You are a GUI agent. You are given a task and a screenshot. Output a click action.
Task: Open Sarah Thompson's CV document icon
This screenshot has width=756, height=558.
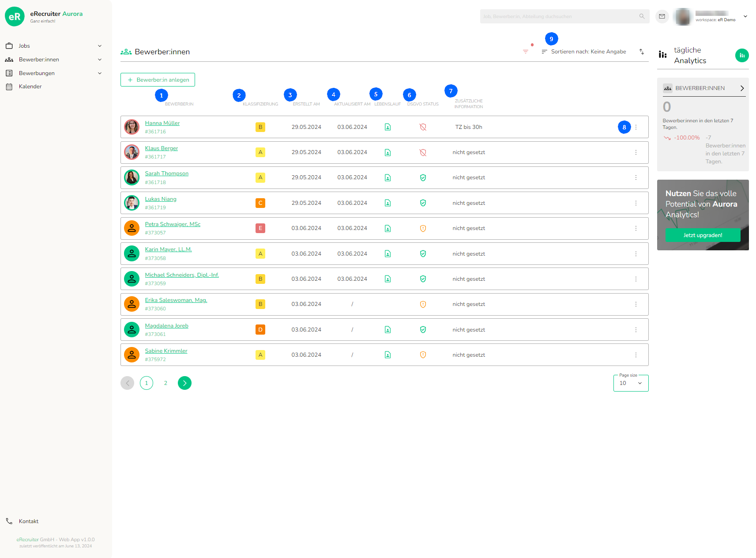click(387, 177)
